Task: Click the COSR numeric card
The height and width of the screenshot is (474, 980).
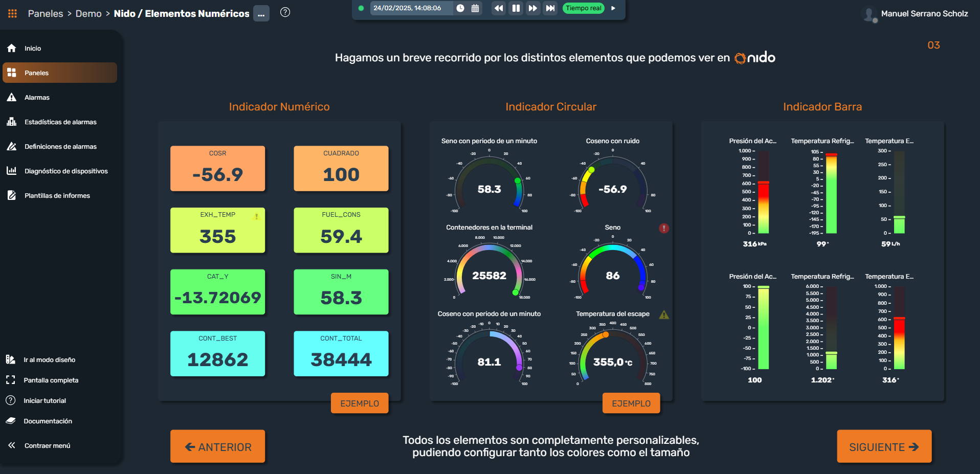Action: tap(218, 169)
